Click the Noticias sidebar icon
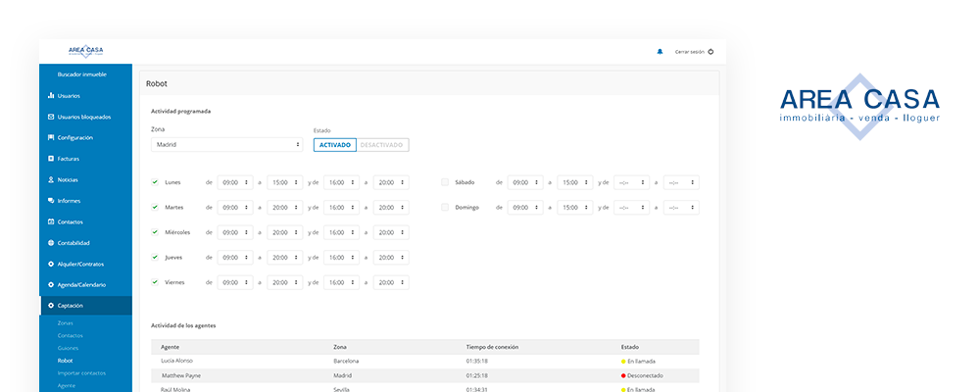Viewport: 980px width, 392px height. click(51, 180)
